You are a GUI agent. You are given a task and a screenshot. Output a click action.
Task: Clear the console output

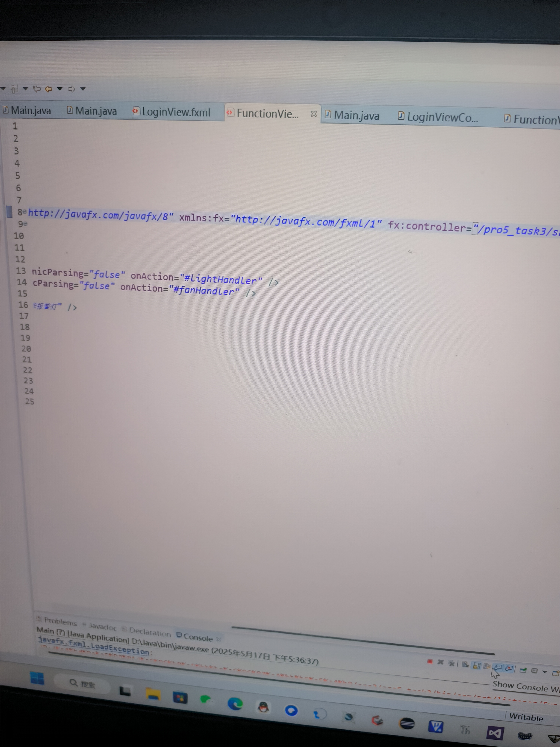tap(465, 664)
